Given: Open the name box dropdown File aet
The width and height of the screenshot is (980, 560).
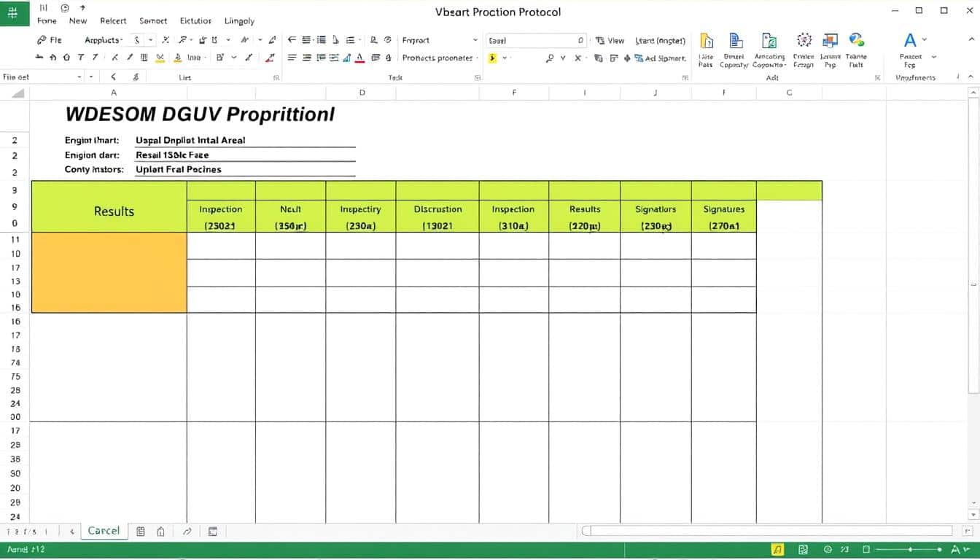Looking at the screenshot, I should pyautogui.click(x=79, y=77).
